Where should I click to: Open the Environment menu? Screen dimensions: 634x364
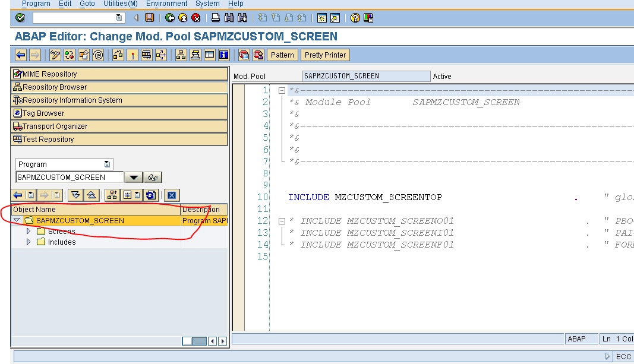(166, 4)
